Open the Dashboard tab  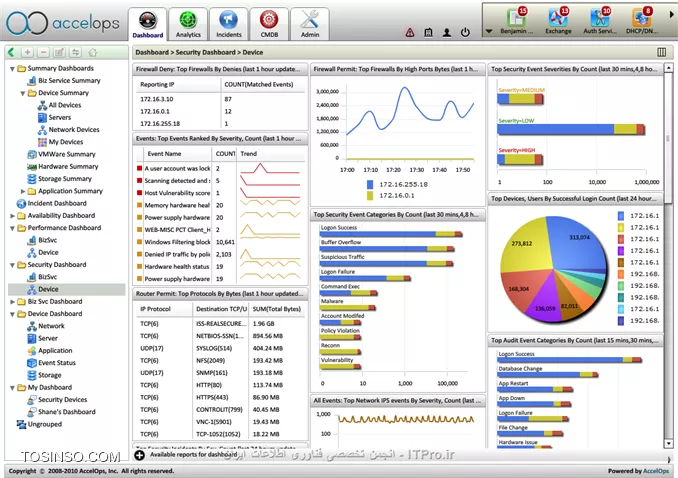[147, 24]
